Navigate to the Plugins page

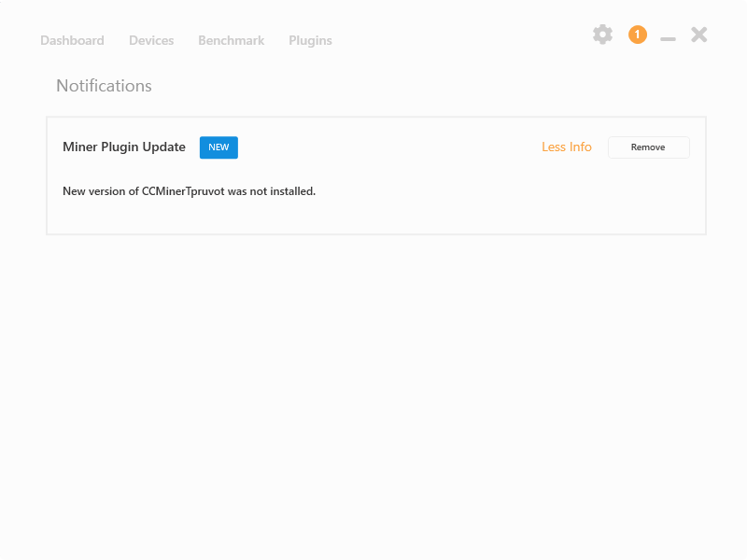(310, 40)
